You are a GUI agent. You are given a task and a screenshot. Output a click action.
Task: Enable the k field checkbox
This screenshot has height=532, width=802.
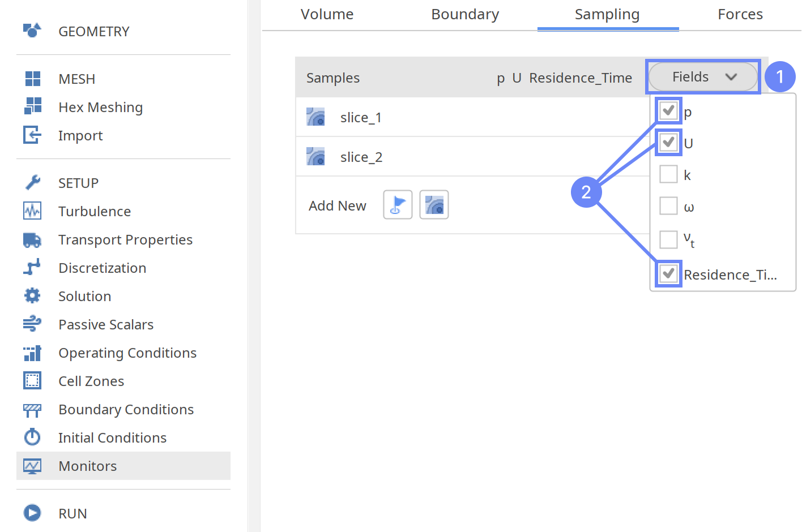(669, 174)
